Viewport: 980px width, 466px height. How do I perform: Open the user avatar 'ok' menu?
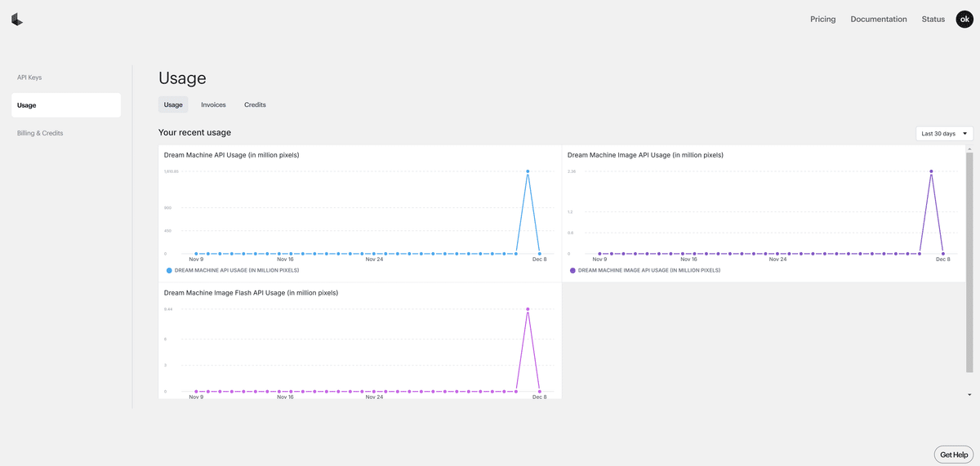(x=964, y=19)
